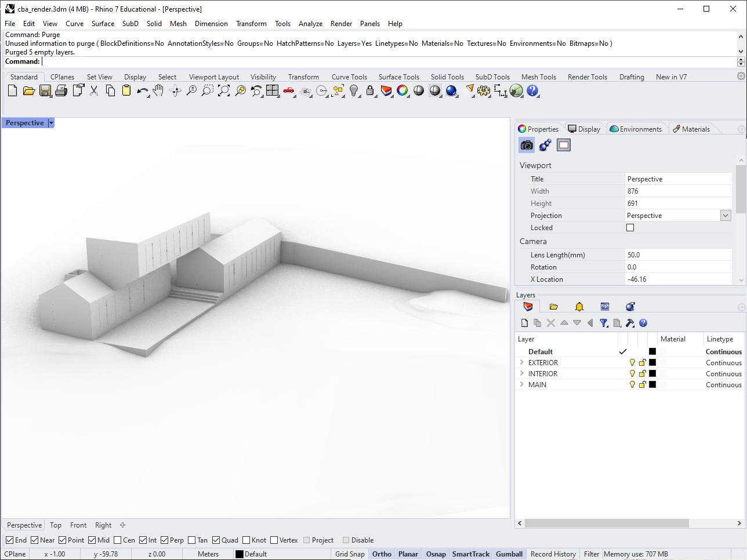The image size is (747, 560).
Task: Open the Perspective viewport title dropdown arrow
Action: coord(51,123)
